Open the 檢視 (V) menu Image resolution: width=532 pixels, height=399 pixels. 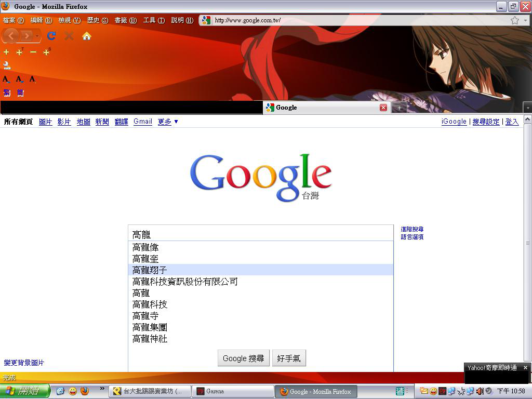tap(69, 20)
